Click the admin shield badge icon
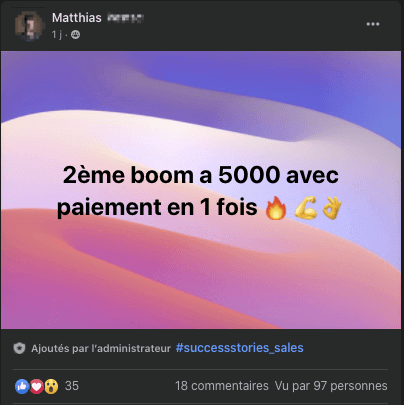The image size is (404, 405). 19,348
